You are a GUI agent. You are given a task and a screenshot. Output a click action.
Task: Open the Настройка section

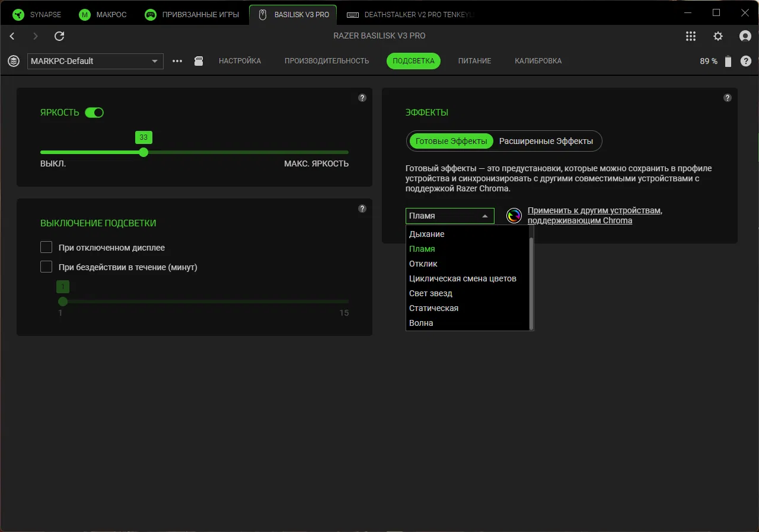click(x=240, y=61)
